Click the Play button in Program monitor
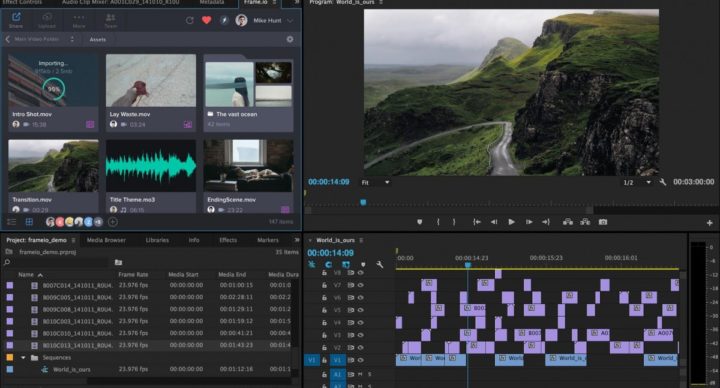 pyautogui.click(x=511, y=222)
